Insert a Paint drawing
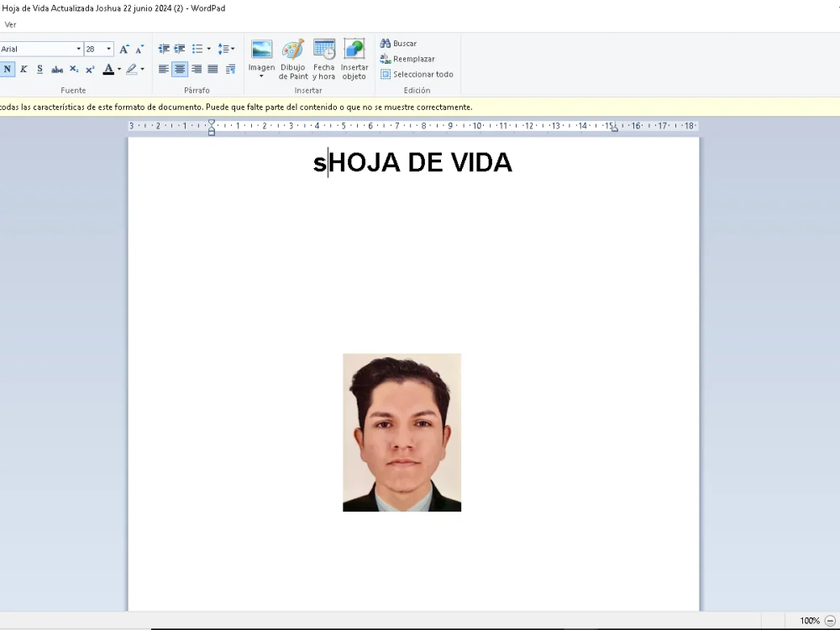Image resolution: width=840 pixels, height=630 pixels. point(293,59)
